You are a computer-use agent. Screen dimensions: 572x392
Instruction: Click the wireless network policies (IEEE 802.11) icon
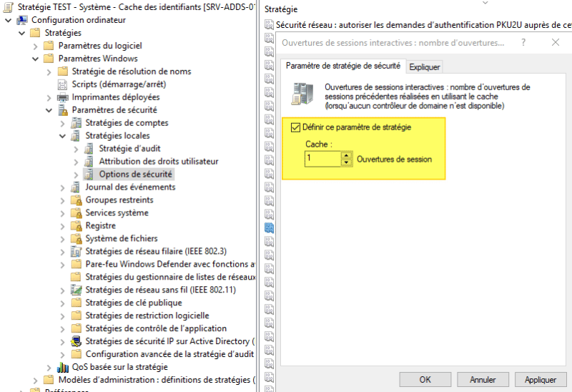(x=76, y=290)
